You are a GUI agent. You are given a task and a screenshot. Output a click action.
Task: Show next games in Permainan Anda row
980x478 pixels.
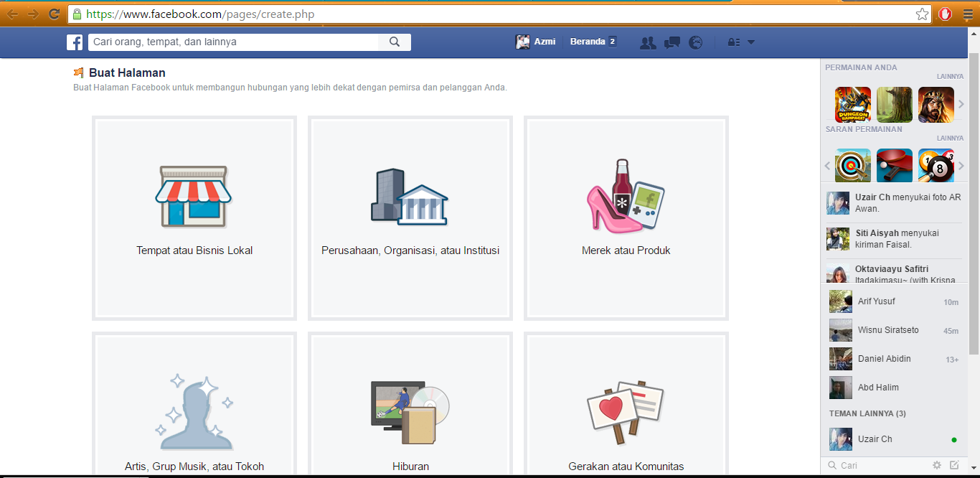coord(961,105)
